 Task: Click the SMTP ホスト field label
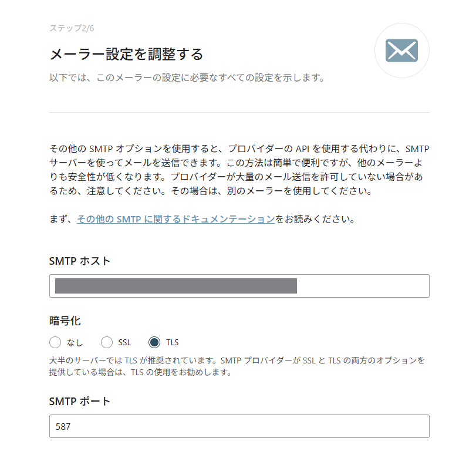80,261
